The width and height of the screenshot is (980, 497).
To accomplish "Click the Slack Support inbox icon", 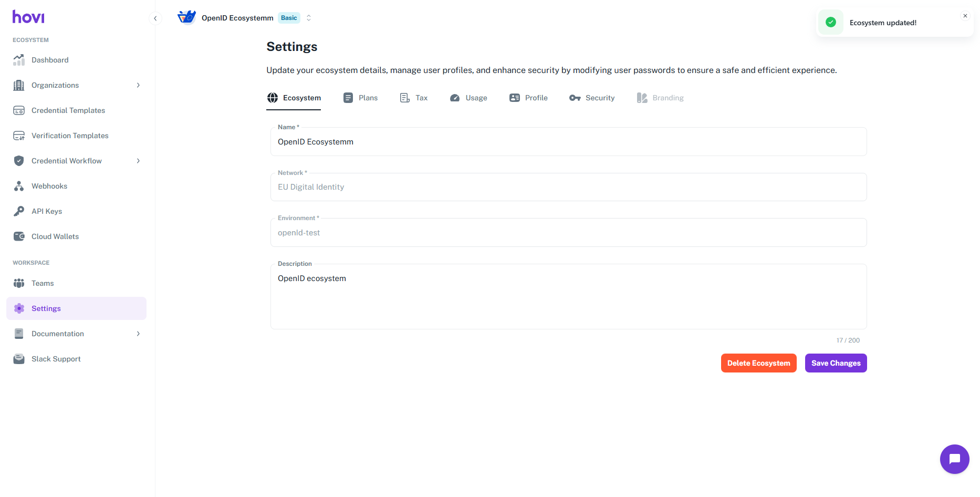I will click(x=19, y=359).
